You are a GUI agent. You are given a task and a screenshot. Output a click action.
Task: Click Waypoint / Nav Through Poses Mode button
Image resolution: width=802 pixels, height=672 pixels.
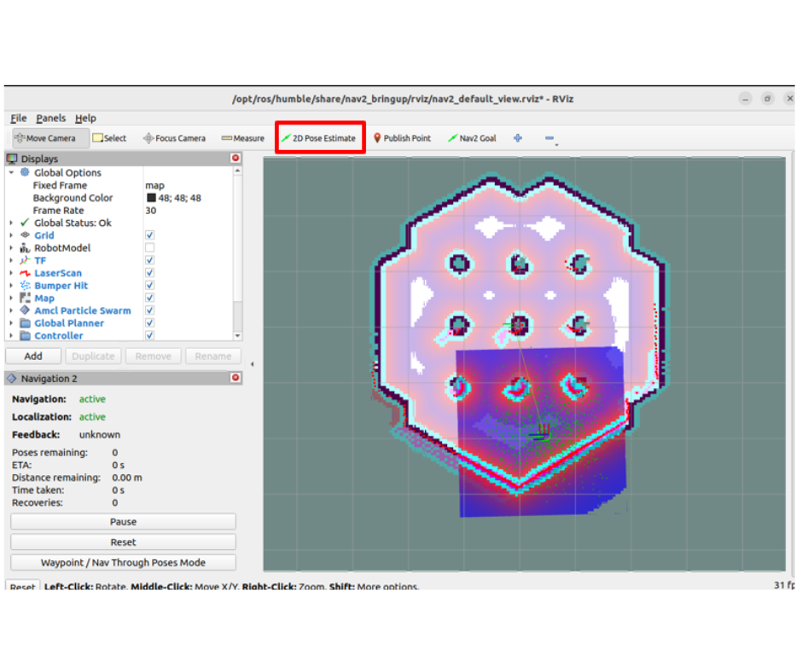point(123,563)
